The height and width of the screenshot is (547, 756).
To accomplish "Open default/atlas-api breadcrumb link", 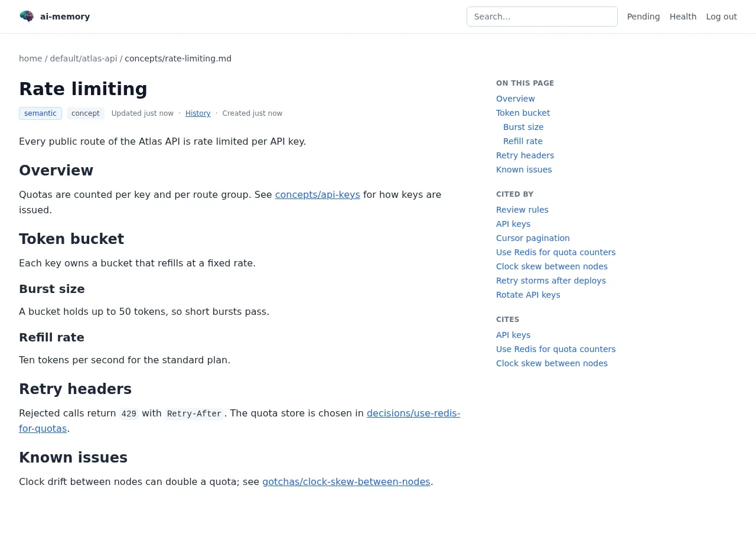I will 83,58.
